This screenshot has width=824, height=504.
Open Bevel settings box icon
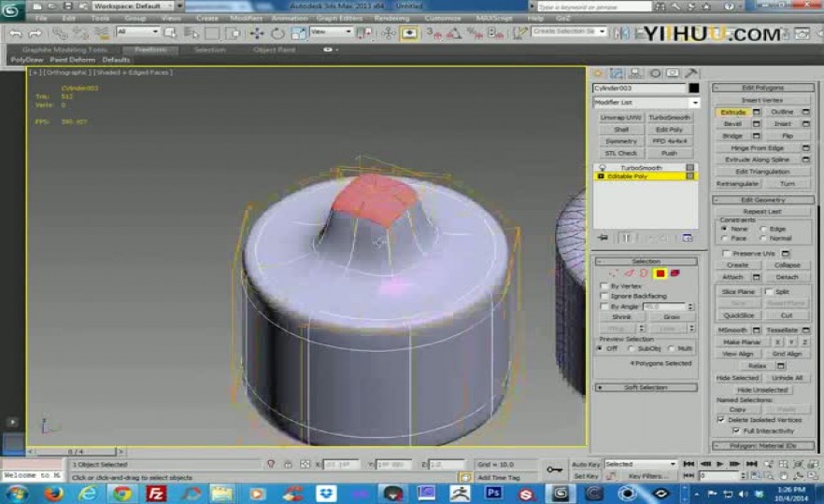[756, 124]
